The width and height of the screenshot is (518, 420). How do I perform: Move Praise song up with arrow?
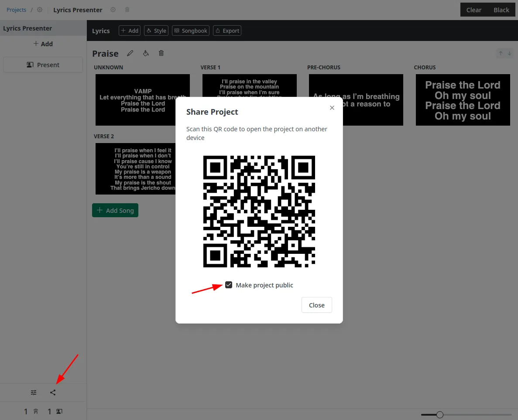click(501, 53)
